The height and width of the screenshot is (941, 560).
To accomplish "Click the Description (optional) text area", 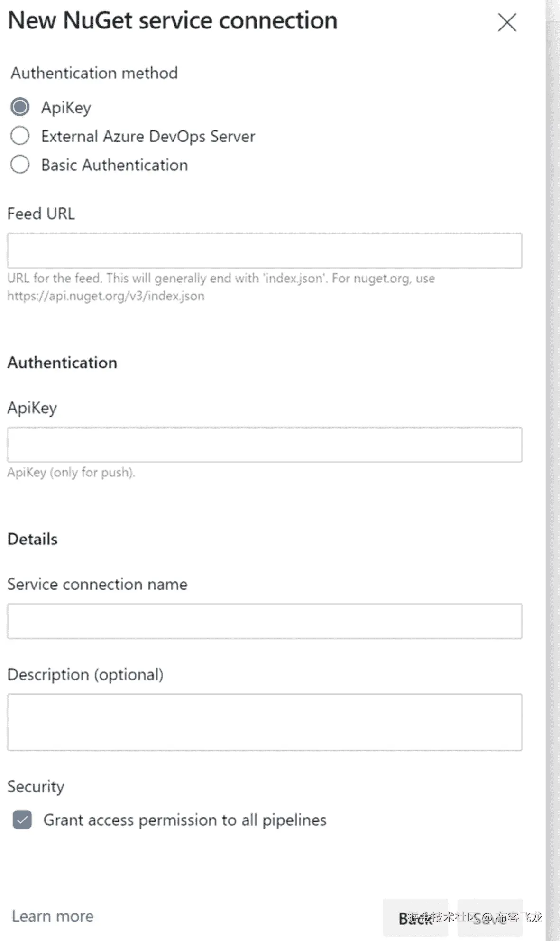I will click(x=265, y=722).
